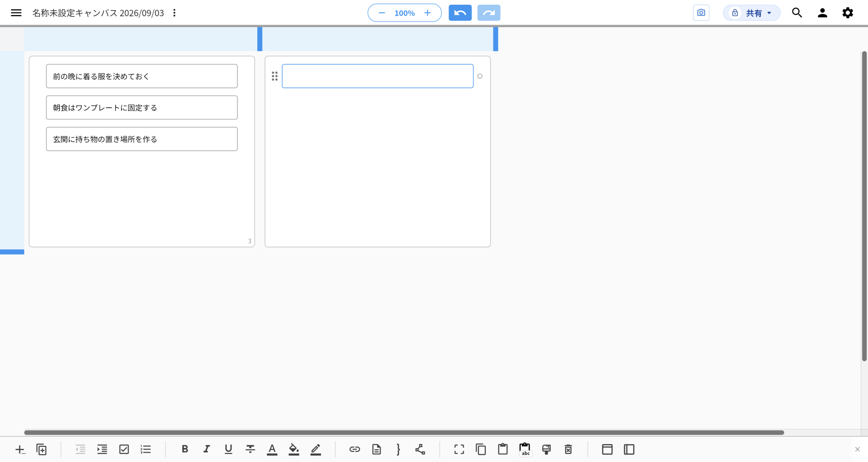This screenshot has width=868, height=462.
Task: Toggle strikethrough formatting
Action: pyautogui.click(x=250, y=450)
